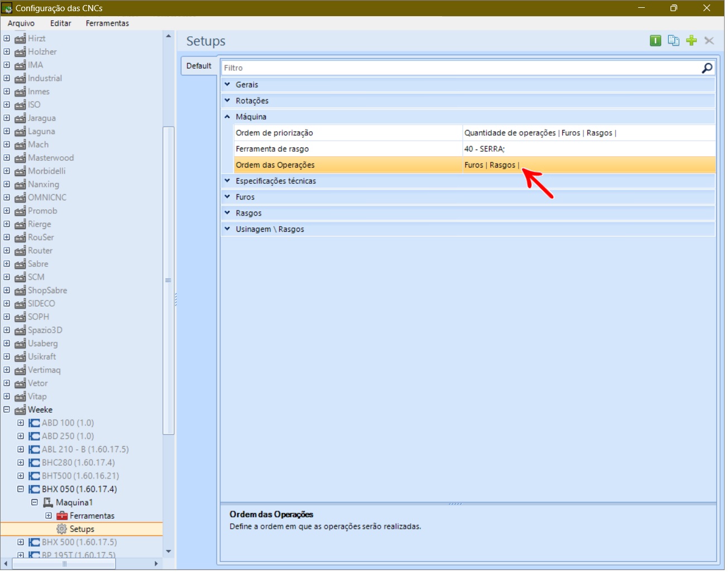Click the tree horizontal scroll-right arrow
Image resolution: width=728 pixels, height=574 pixels.
[x=156, y=564]
